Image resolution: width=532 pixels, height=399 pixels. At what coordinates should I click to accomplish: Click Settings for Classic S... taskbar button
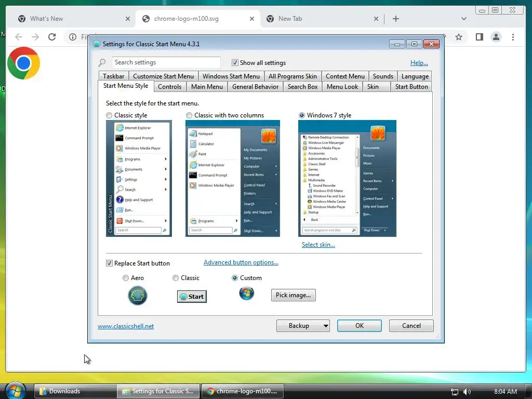coord(159,391)
